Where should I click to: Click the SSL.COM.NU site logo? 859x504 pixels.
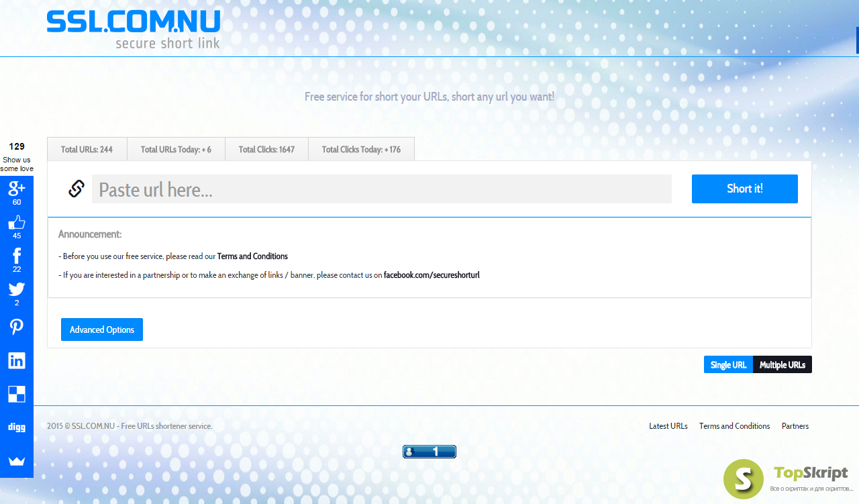[x=133, y=30]
